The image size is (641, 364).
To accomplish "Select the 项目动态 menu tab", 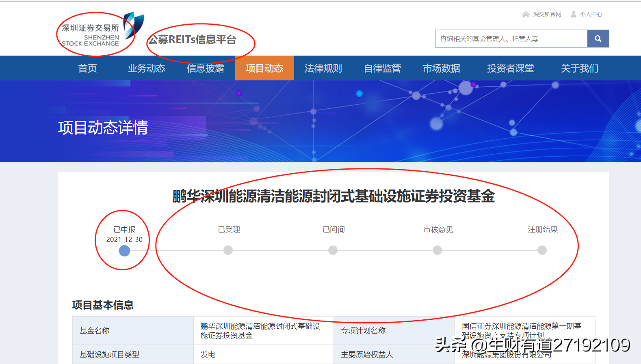I will click(x=264, y=68).
